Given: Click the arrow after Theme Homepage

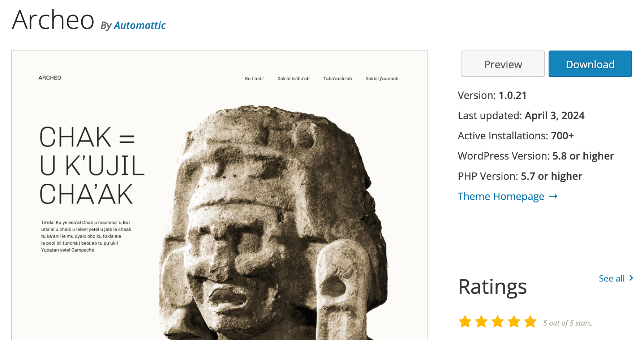Looking at the screenshot, I should click(x=553, y=196).
